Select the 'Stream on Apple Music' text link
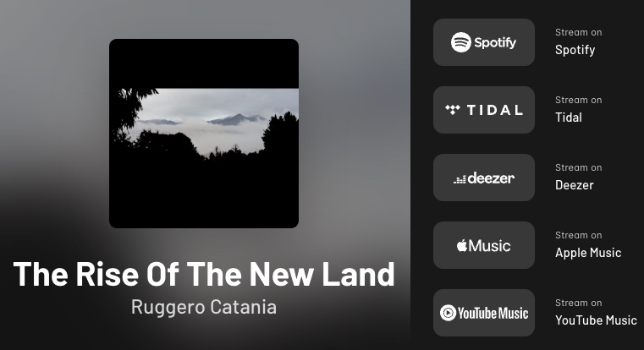The height and width of the screenshot is (350, 644). pos(588,245)
